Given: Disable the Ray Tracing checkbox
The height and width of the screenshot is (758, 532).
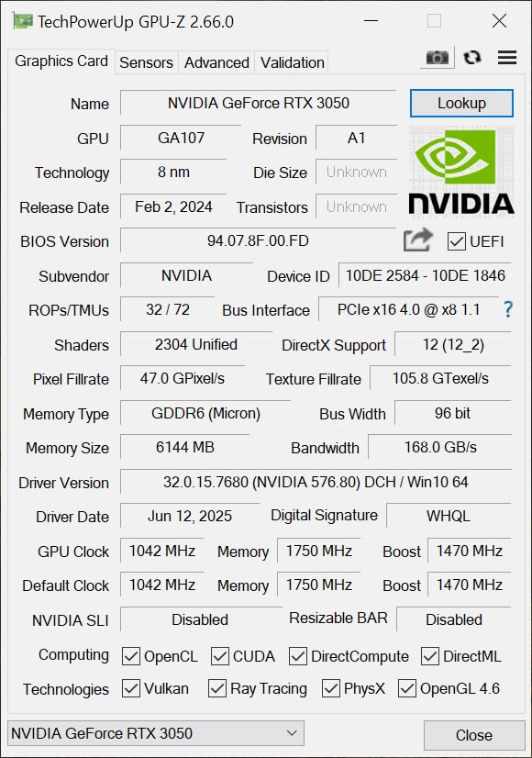Looking at the screenshot, I should (x=217, y=688).
